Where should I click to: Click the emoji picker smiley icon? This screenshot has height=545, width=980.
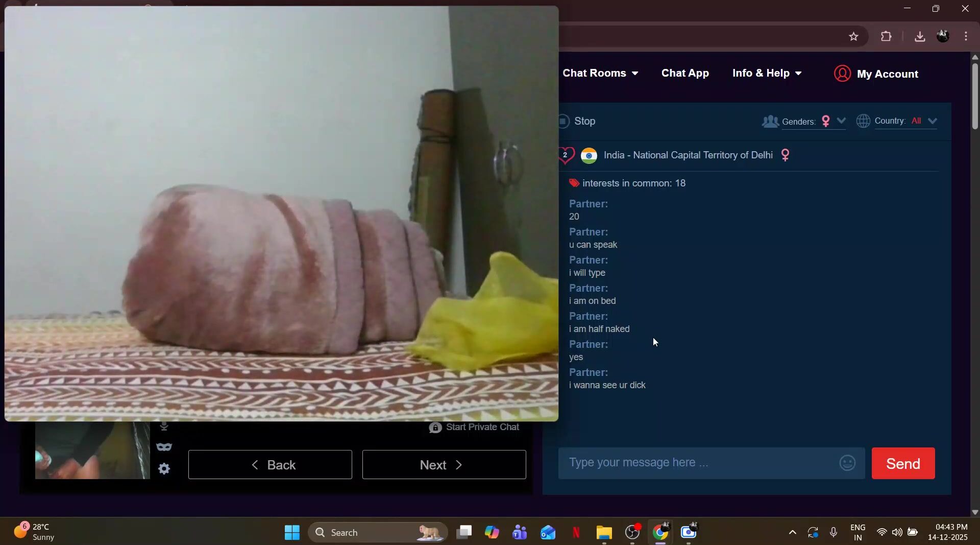847,463
